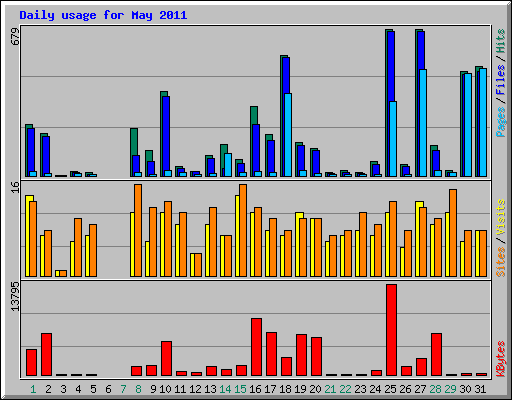
Task: Click day 31 on the x-axis
Action: tap(480, 389)
